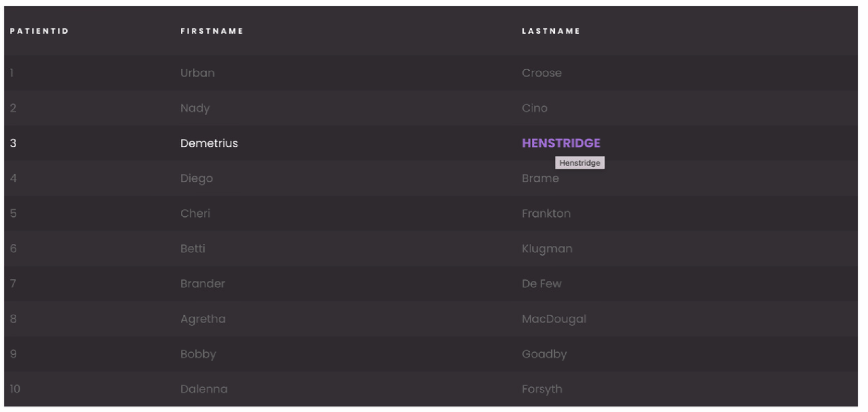Select first name Cheri

coord(195,213)
